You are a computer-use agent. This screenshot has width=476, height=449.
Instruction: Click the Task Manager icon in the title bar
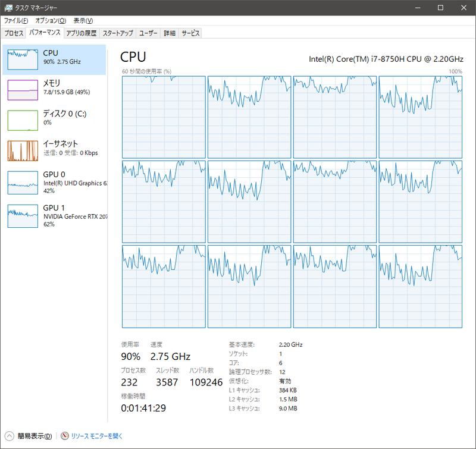(8, 8)
